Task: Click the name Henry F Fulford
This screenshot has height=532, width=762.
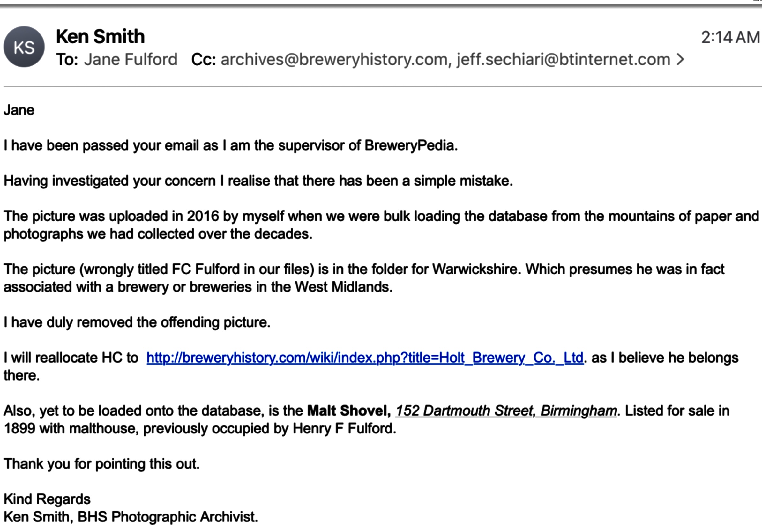Action: point(344,429)
